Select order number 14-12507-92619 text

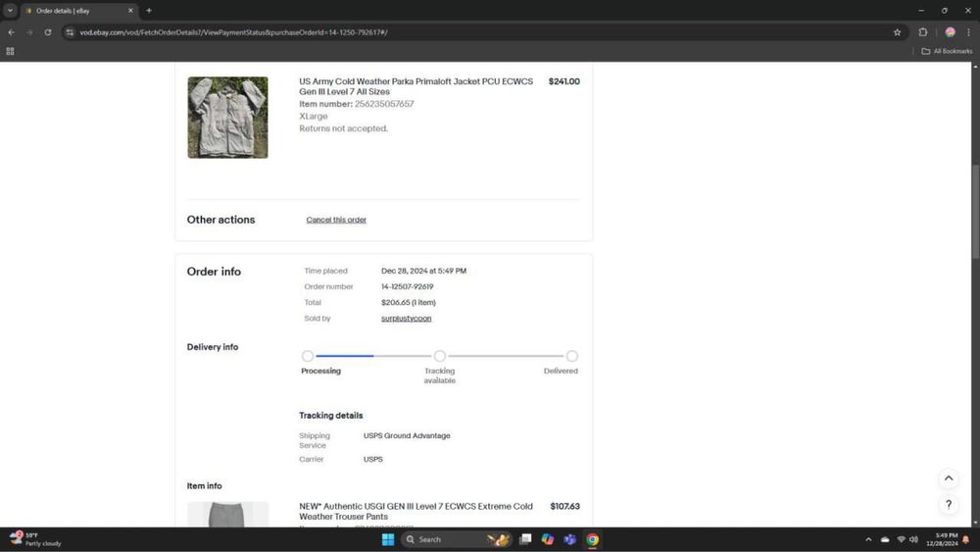pyautogui.click(x=408, y=287)
